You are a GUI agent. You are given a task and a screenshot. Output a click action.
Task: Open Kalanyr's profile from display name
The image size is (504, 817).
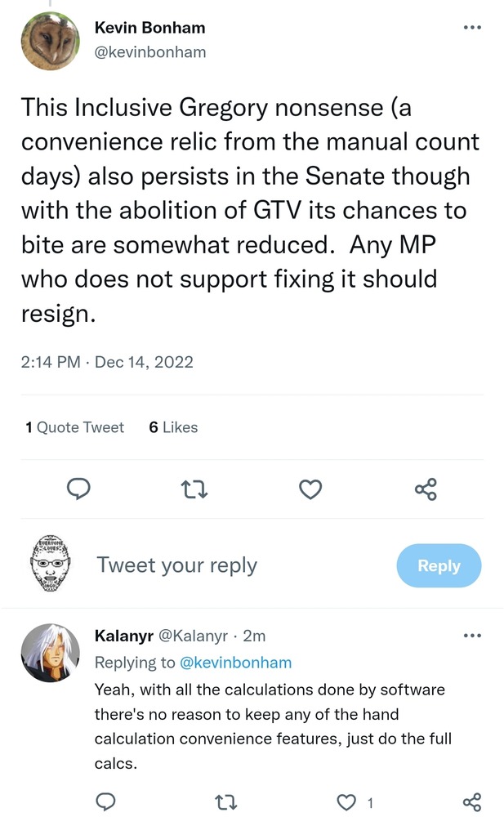click(127, 635)
